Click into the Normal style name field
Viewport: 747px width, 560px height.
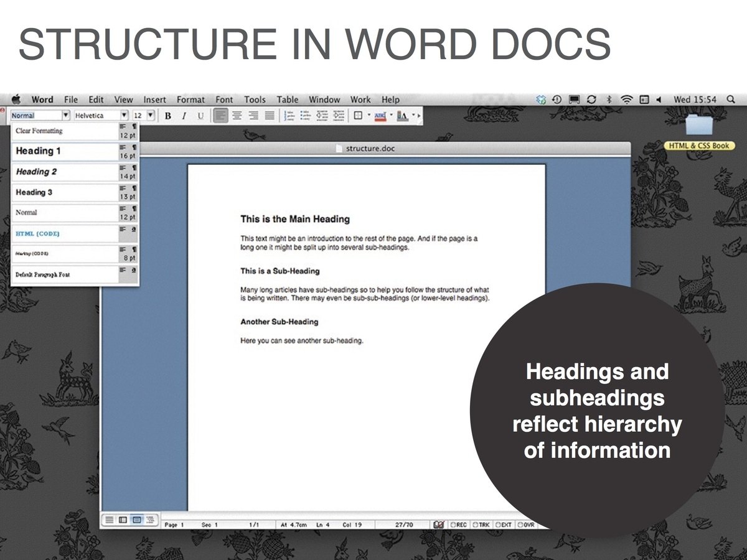coord(35,116)
